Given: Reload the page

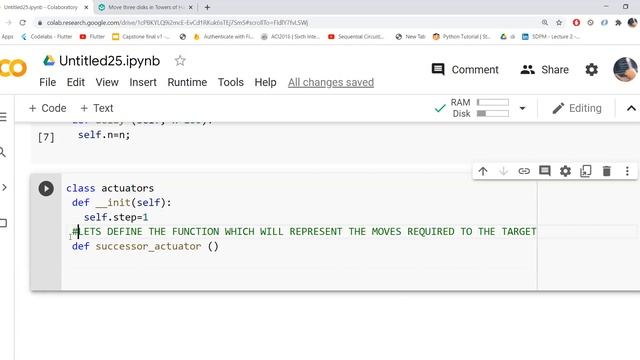Looking at the screenshot, I should pos(22,23).
